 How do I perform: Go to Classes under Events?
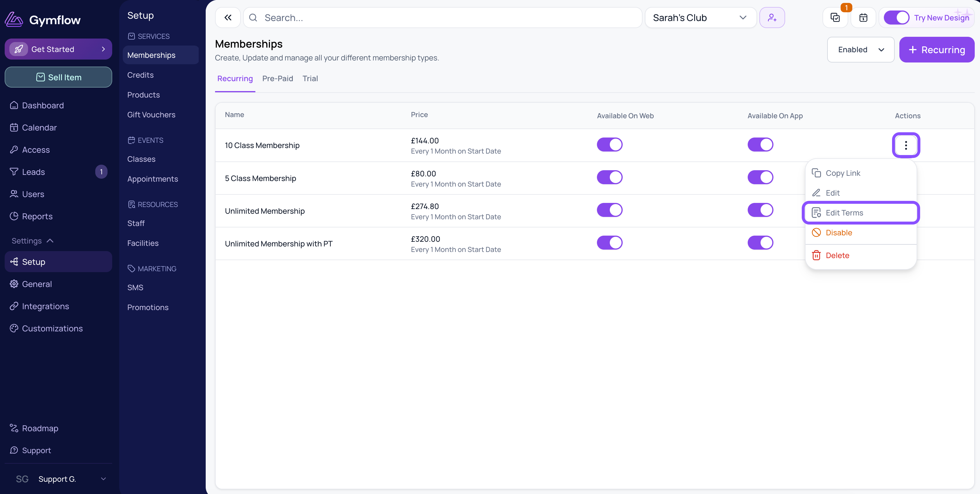tap(141, 159)
